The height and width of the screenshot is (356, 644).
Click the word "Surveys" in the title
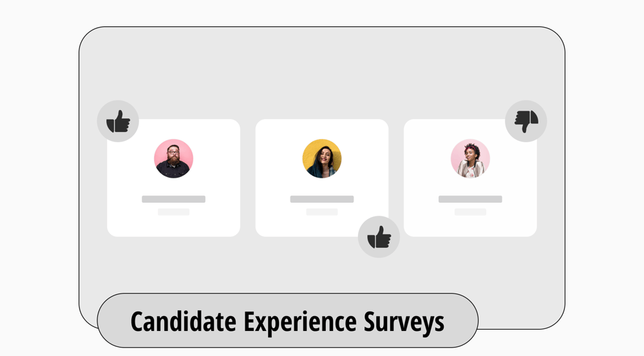(x=399, y=321)
